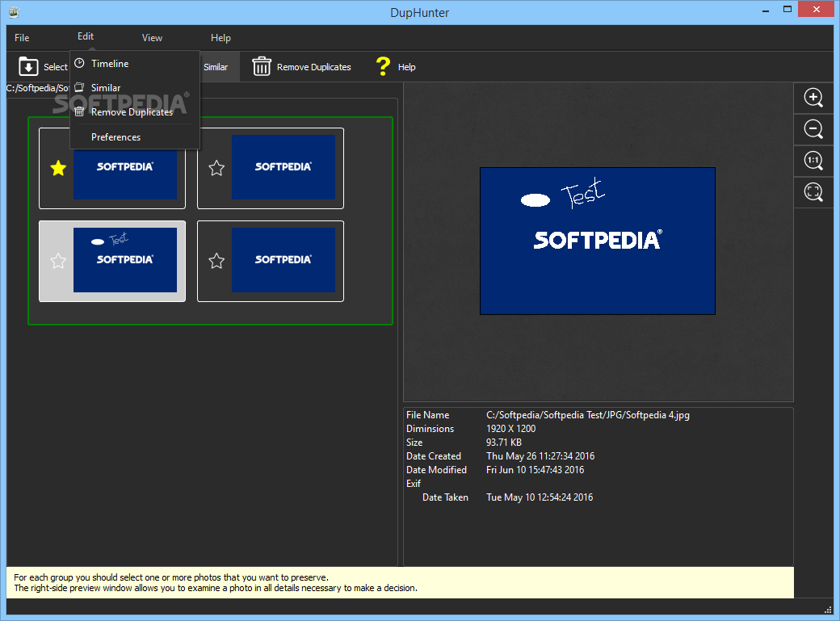Zoom in on the preview image
This screenshot has height=621, width=840.
point(813,98)
